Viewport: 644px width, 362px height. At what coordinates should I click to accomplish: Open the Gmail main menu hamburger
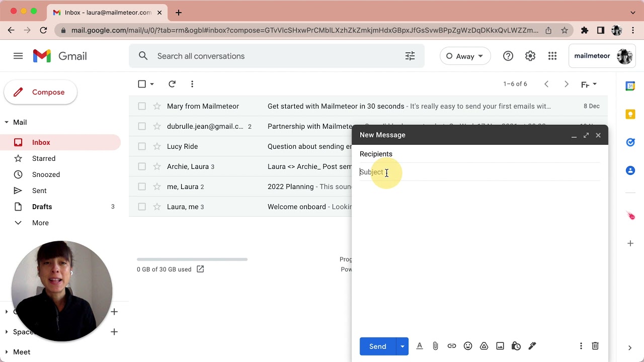point(18,56)
